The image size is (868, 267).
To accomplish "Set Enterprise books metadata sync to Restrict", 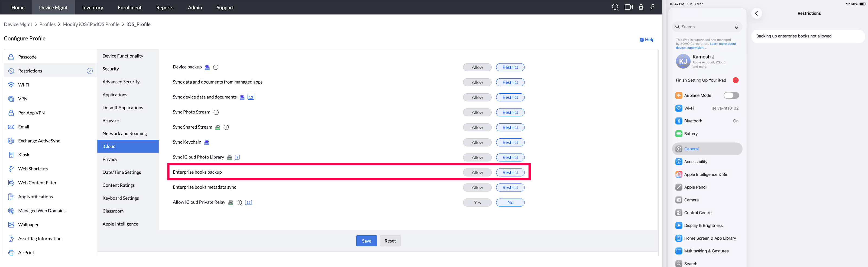I will 510,188.
